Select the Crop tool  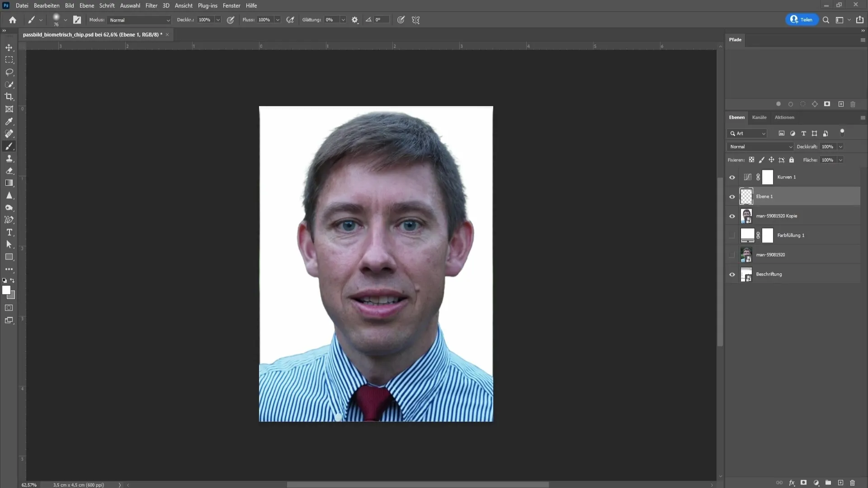pyautogui.click(x=9, y=97)
